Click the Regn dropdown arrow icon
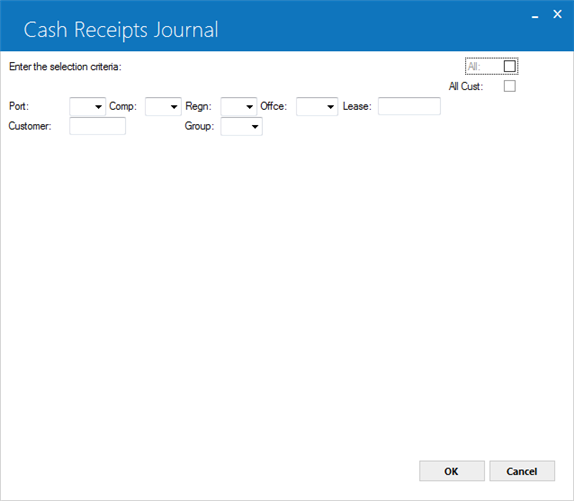The width and height of the screenshot is (574, 501). (x=249, y=107)
